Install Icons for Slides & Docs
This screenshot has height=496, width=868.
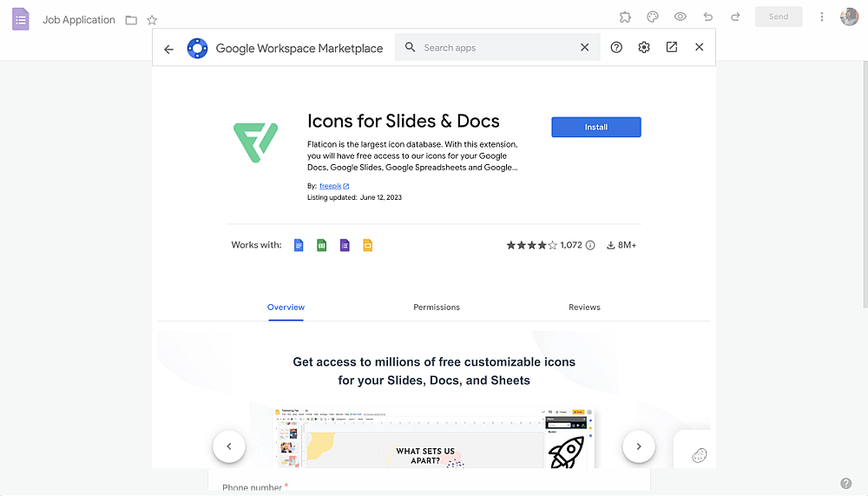point(596,127)
